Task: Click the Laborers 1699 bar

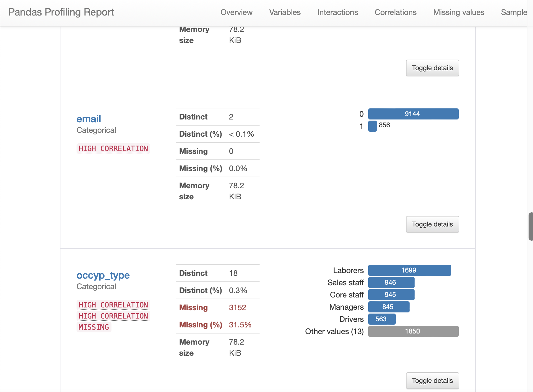Action: coord(409,270)
